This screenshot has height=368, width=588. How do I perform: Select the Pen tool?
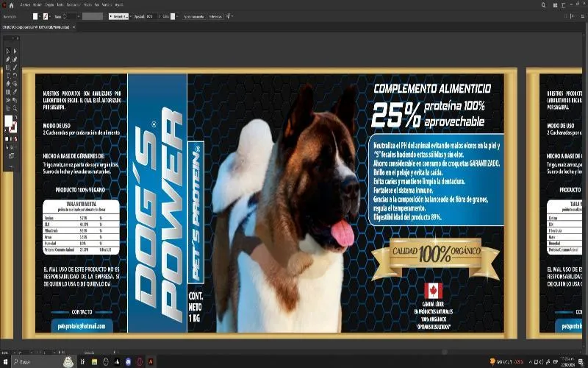8,60
